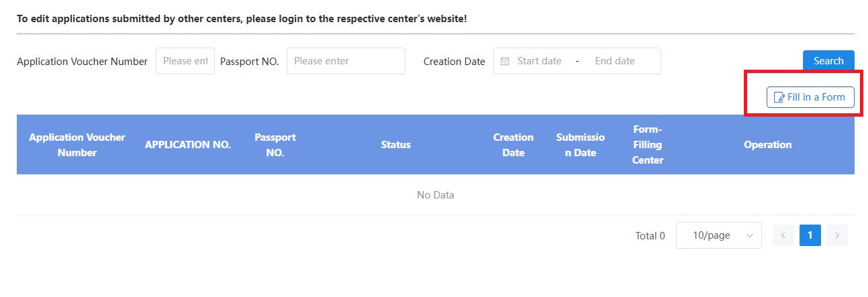Click the APPLICATION NO. column header
The width and height of the screenshot is (868, 297).
188,145
